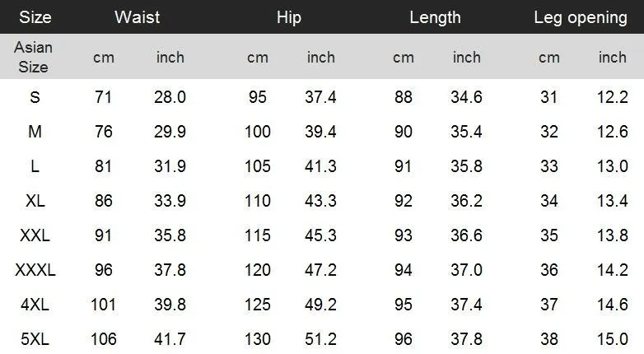Click waist inch value 28.0
Screen dimensions: 644x354
(x=170, y=97)
